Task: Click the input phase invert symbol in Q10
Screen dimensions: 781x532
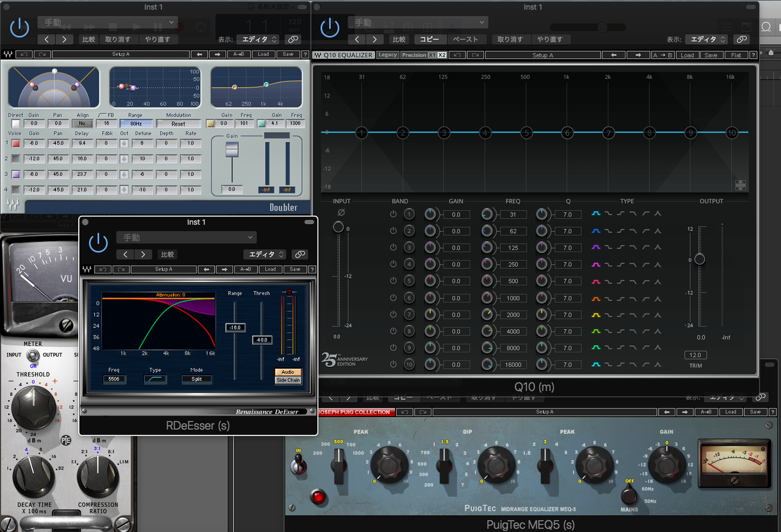Action: coord(341,213)
